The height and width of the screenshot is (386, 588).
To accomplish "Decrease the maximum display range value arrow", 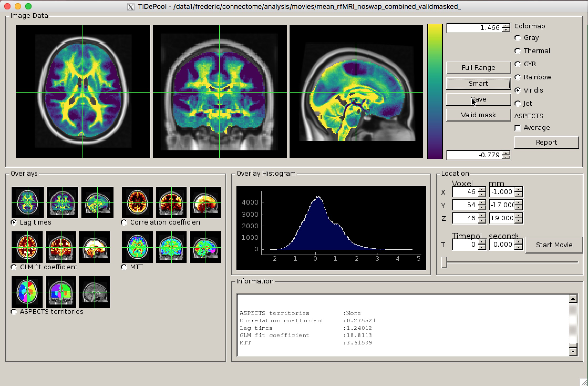I will click(x=506, y=30).
